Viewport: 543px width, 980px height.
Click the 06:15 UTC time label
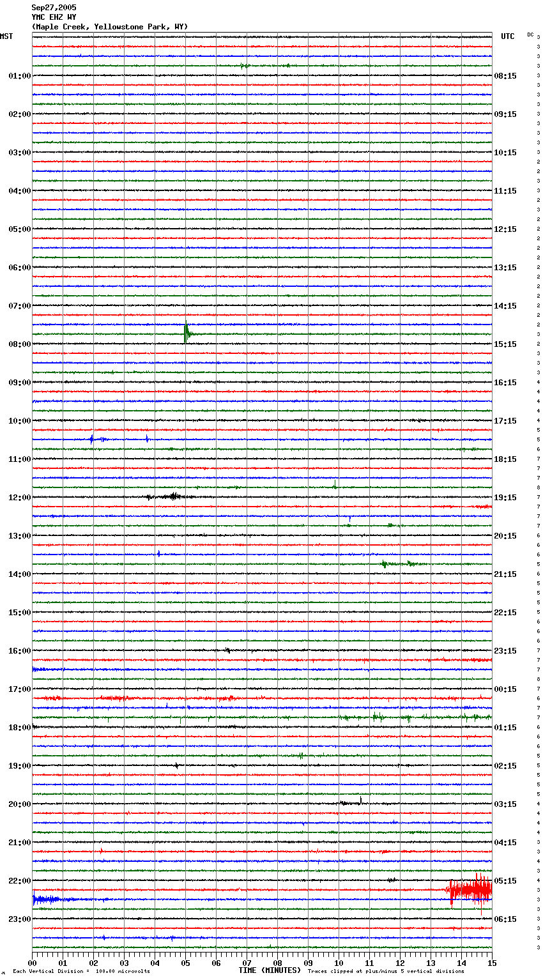tap(505, 919)
